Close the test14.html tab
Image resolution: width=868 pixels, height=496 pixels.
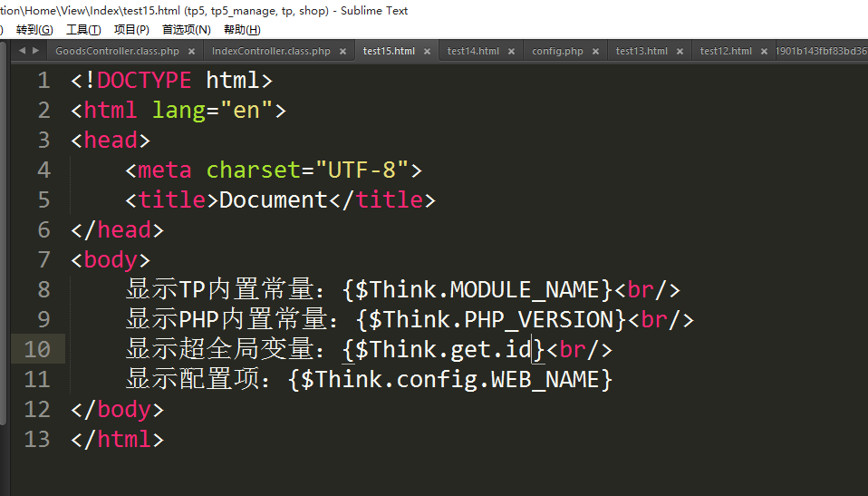(x=511, y=52)
